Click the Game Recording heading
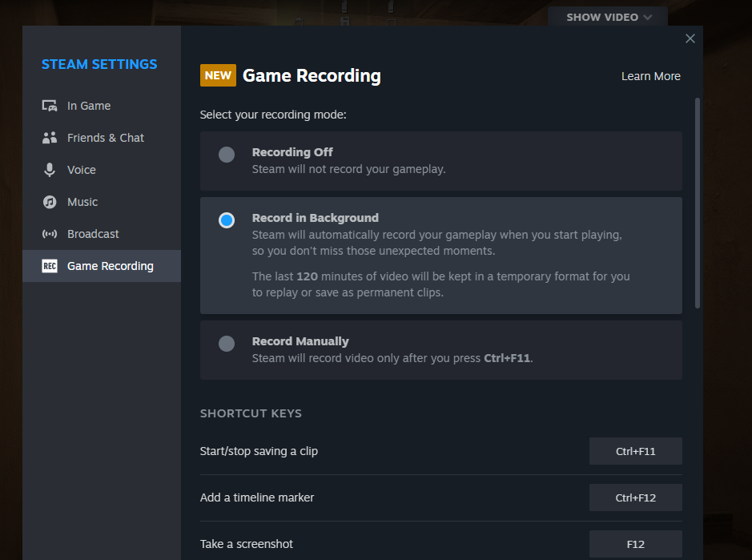 (x=312, y=76)
